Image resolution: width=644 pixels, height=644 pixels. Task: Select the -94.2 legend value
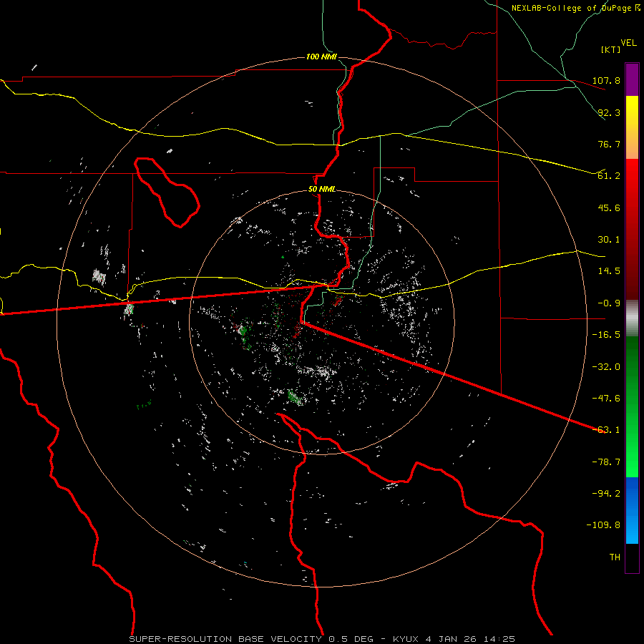point(606,494)
